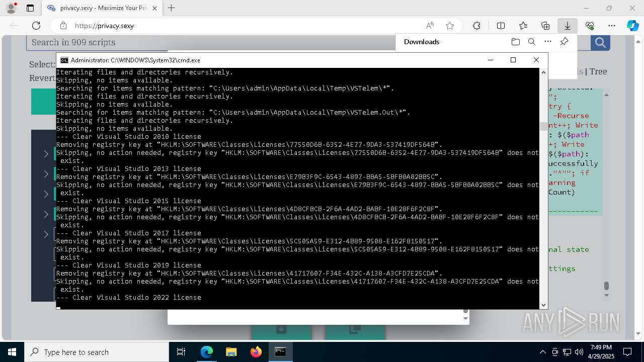Open the Edge profile icon

(x=11, y=8)
